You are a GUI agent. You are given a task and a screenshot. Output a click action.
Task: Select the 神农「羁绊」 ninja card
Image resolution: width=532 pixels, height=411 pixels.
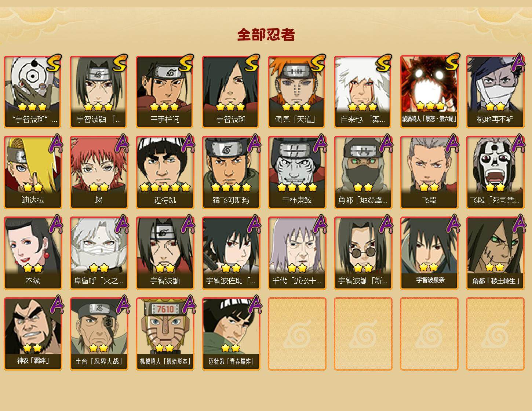(33, 334)
